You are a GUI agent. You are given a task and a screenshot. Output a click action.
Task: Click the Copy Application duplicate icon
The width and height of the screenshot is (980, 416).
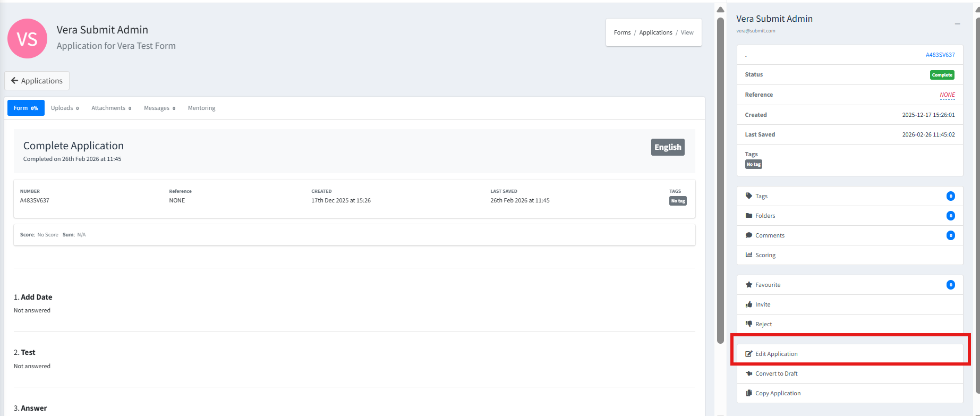[x=749, y=393]
